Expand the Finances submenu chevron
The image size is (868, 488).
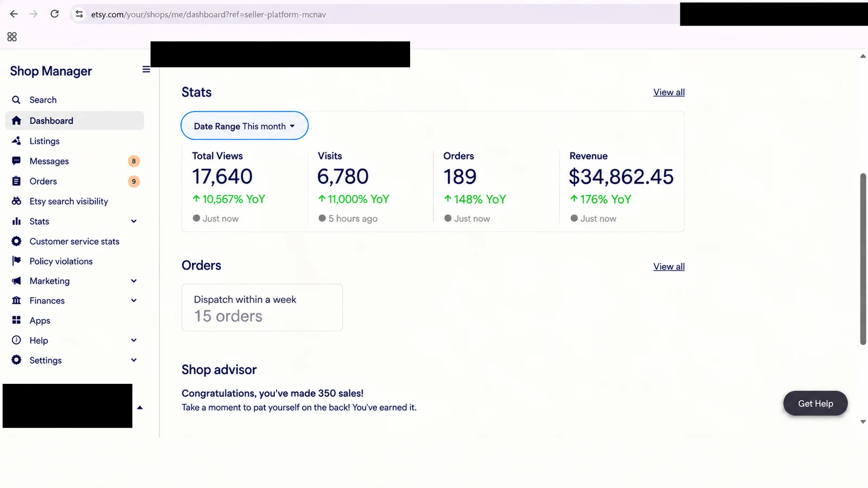134,300
